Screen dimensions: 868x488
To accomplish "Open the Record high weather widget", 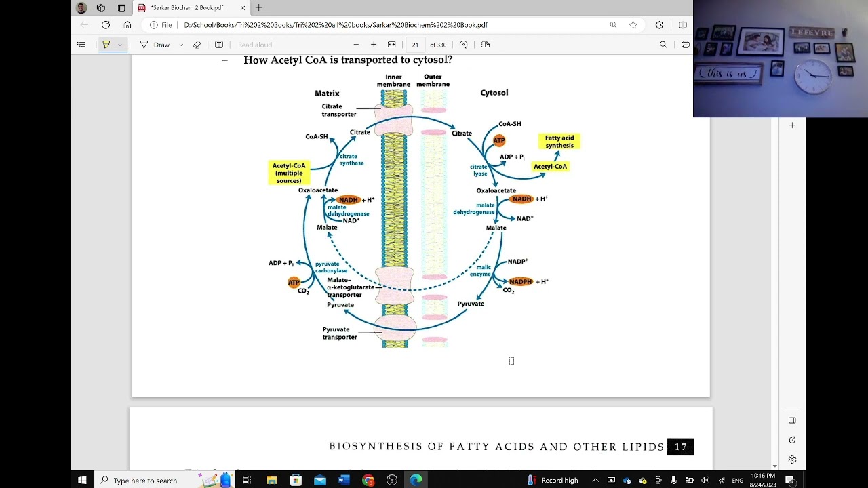I will (553, 480).
